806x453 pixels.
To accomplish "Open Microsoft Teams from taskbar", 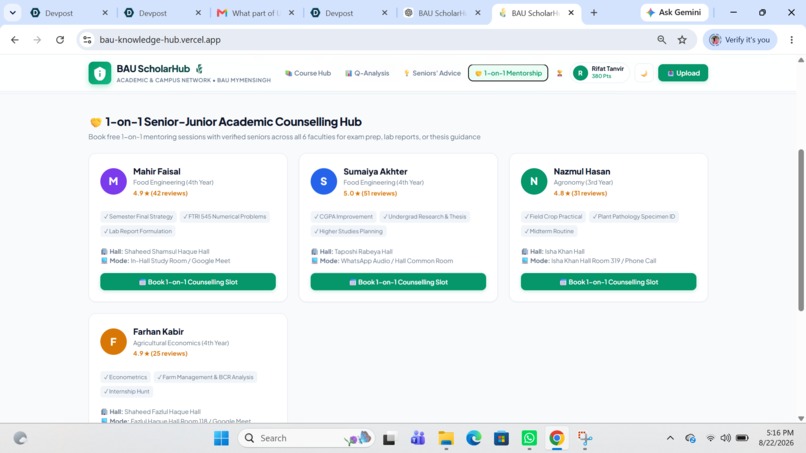I will coord(417,438).
